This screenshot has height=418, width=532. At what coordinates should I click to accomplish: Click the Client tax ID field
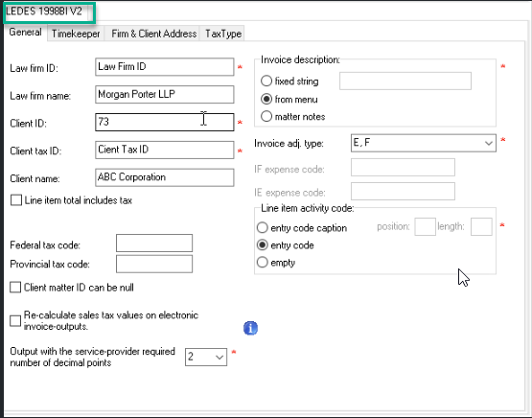click(x=165, y=150)
